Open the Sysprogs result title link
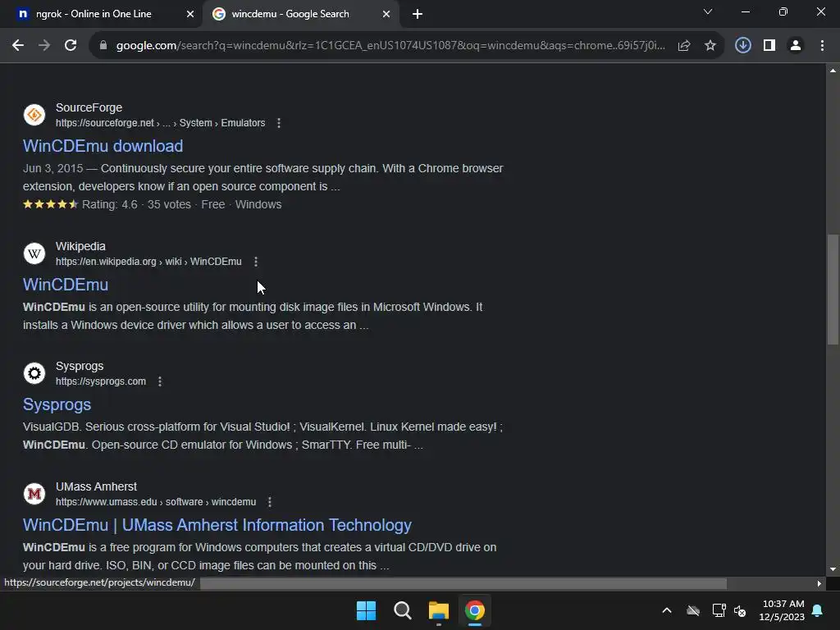Screen dimensions: 840x630 57,404
